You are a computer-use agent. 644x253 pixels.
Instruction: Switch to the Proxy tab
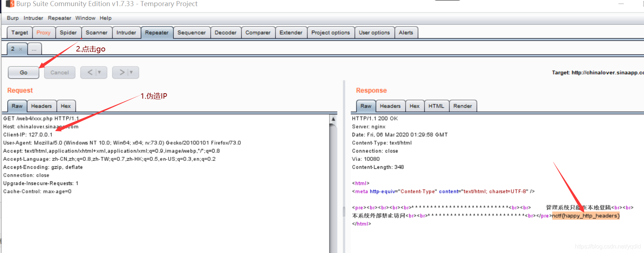click(44, 32)
